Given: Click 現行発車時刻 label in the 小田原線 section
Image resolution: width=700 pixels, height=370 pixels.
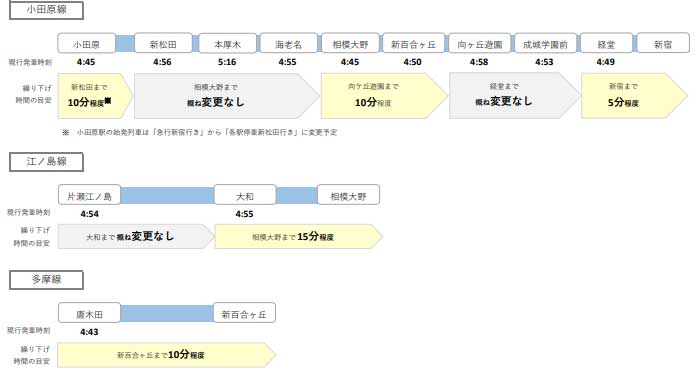Looking at the screenshot, I should (30, 62).
